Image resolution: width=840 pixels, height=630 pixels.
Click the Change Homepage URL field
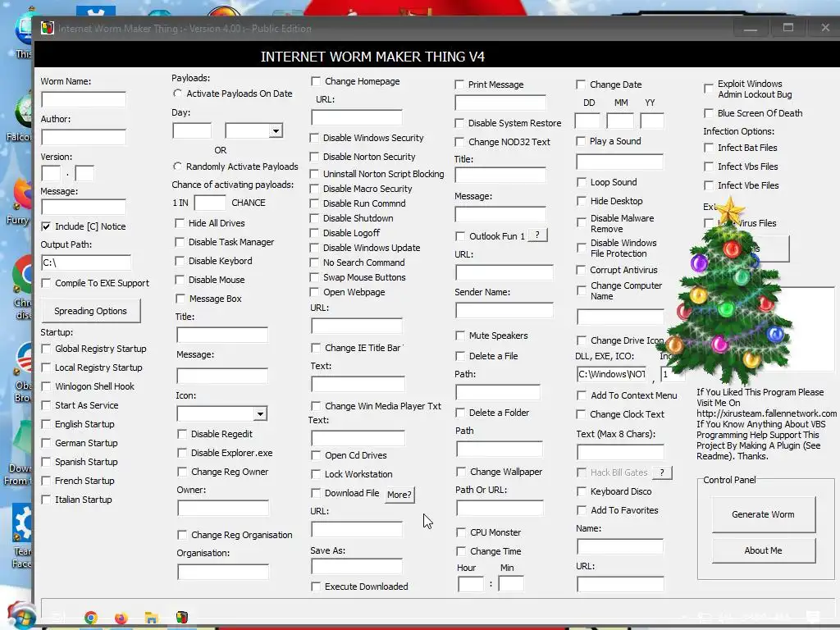point(357,117)
